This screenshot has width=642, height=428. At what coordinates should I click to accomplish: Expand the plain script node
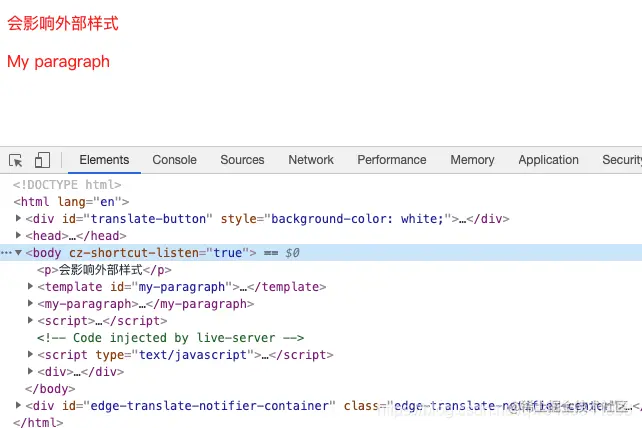30,320
